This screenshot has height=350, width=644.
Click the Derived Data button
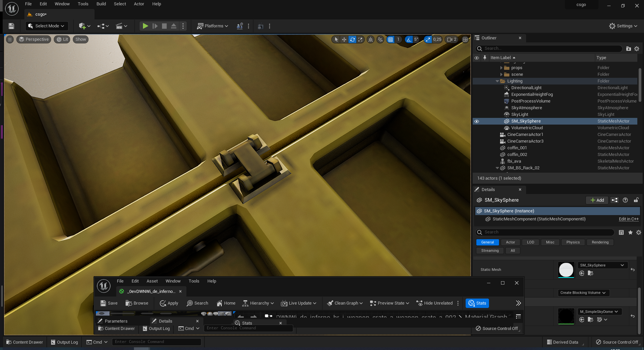coord(562,342)
